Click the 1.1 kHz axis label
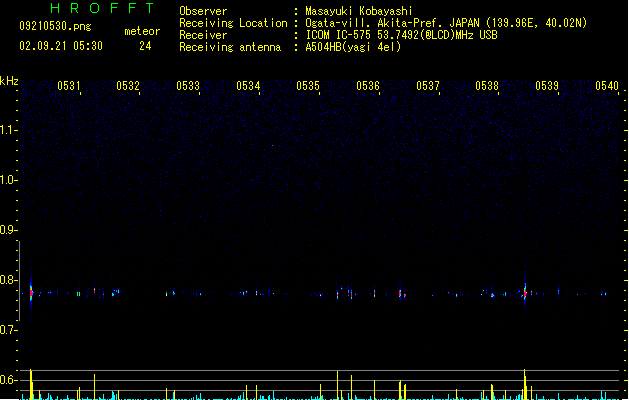629x400 pixels. [9, 130]
